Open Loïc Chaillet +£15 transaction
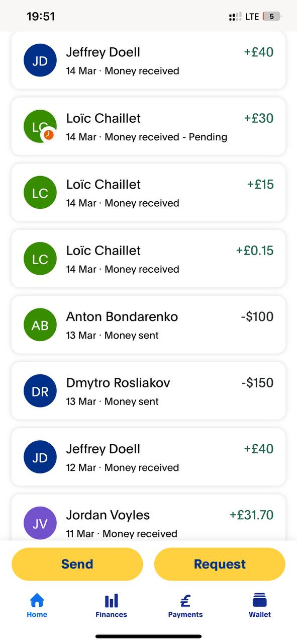Viewport: 297px width, 644px height. click(x=148, y=193)
